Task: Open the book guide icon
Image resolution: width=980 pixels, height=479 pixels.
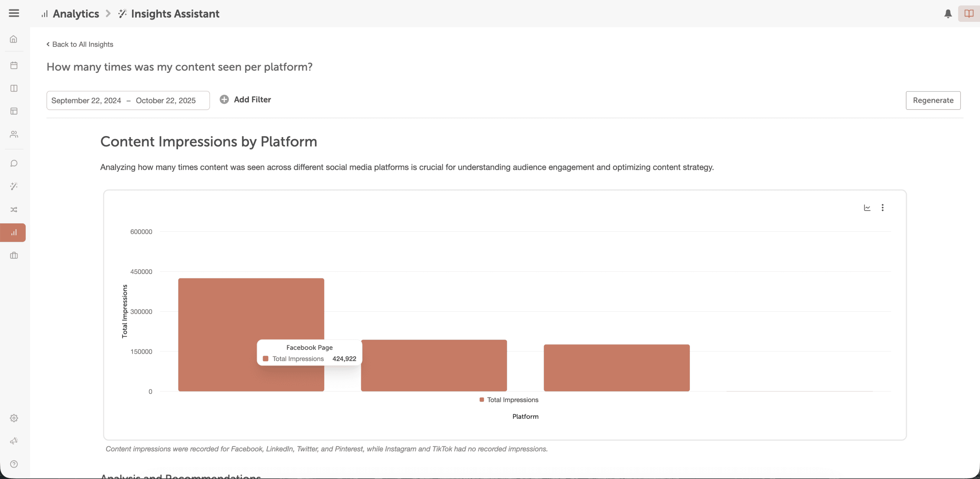Action: pos(969,14)
